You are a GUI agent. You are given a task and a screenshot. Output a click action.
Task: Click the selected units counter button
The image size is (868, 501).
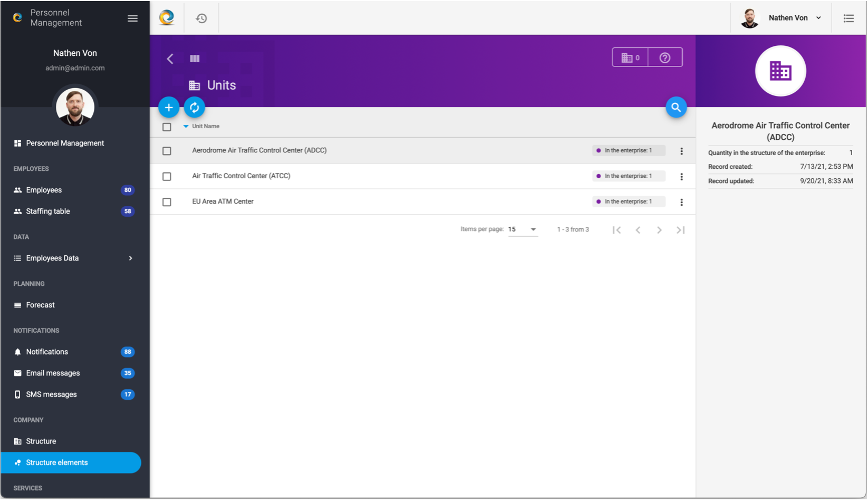(x=630, y=58)
